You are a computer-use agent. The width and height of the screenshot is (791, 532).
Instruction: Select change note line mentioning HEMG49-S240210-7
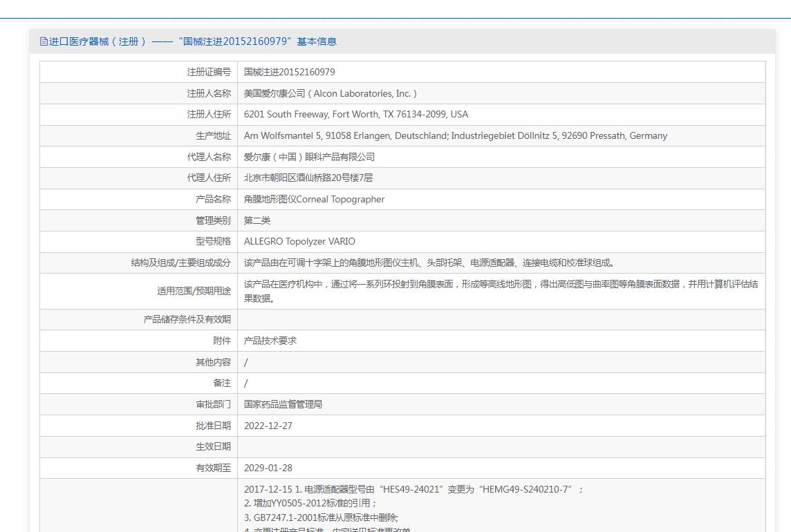point(413,489)
